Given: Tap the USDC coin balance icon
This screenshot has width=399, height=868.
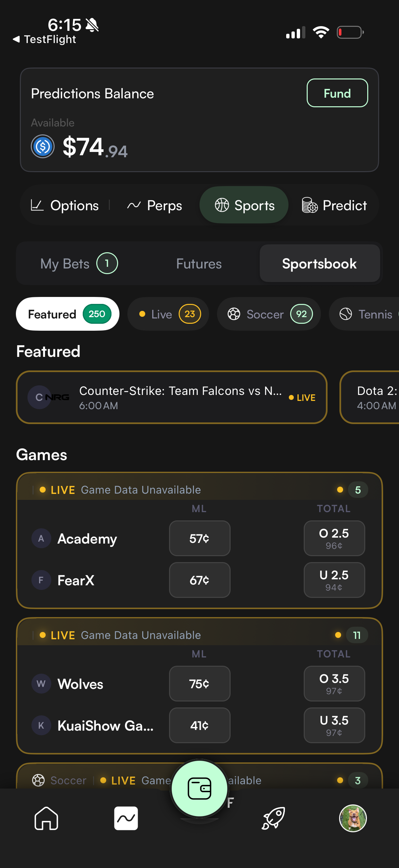Looking at the screenshot, I should click(43, 147).
